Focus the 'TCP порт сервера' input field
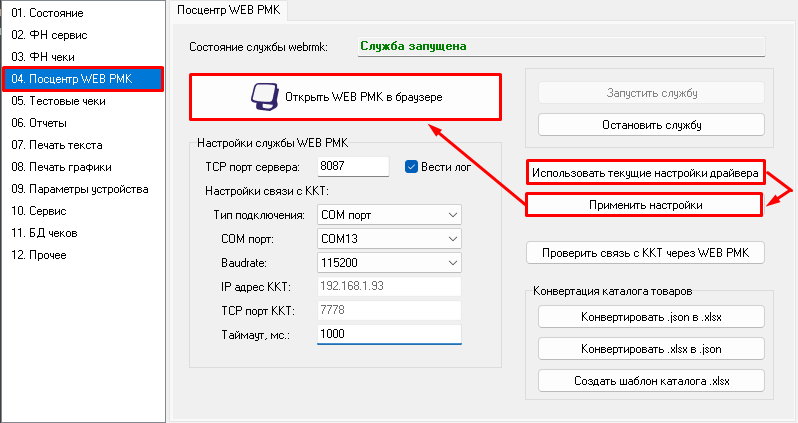The image size is (798, 423). point(351,166)
